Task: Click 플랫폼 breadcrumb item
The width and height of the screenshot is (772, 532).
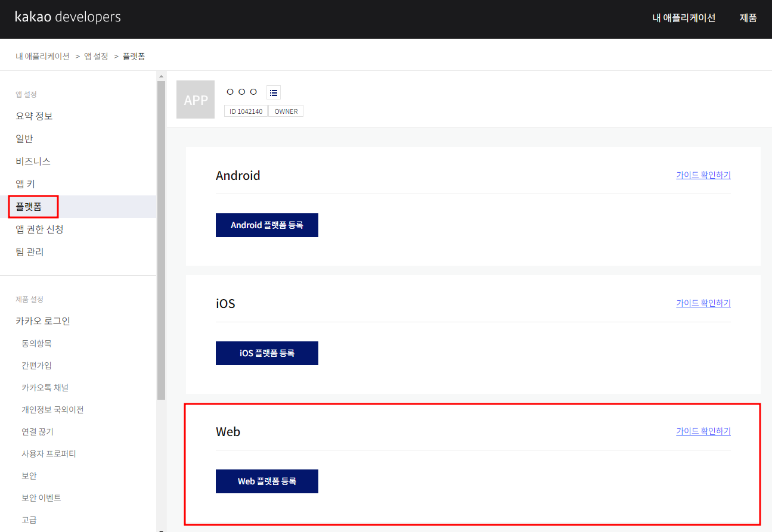Action: coord(134,57)
